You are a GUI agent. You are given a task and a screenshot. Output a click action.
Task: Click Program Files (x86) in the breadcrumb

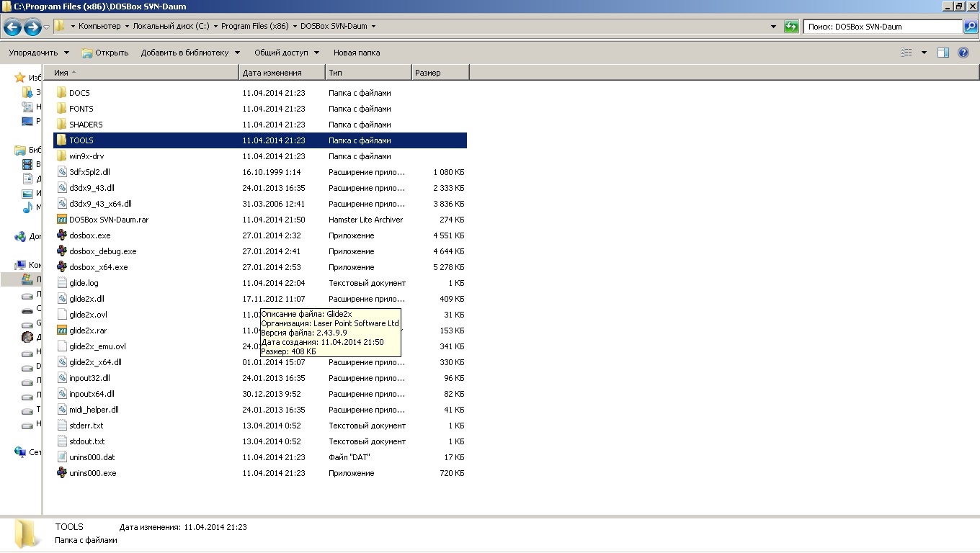coord(254,26)
